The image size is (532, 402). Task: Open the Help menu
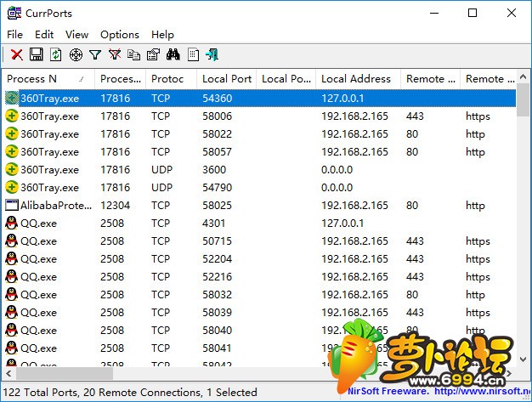click(x=162, y=35)
